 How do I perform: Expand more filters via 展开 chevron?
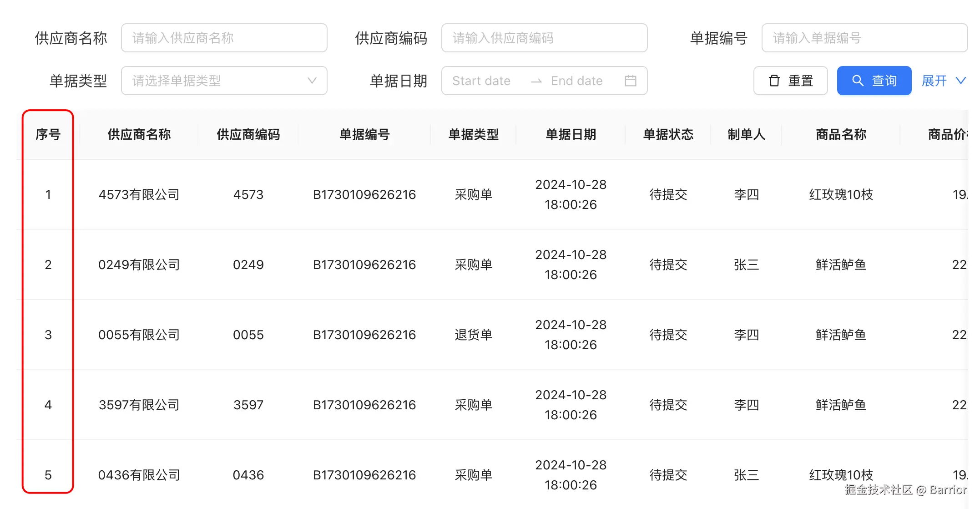tap(960, 81)
